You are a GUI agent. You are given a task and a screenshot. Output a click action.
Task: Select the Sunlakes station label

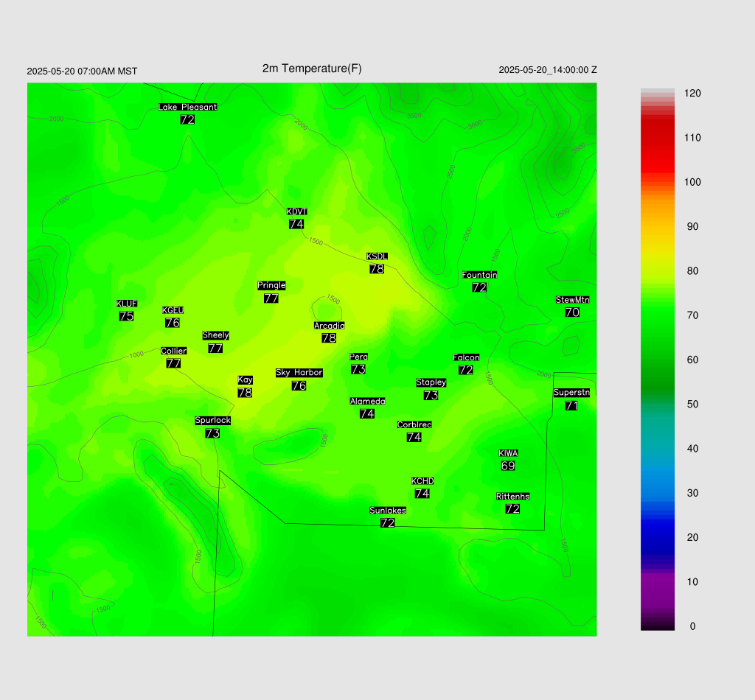tap(388, 511)
